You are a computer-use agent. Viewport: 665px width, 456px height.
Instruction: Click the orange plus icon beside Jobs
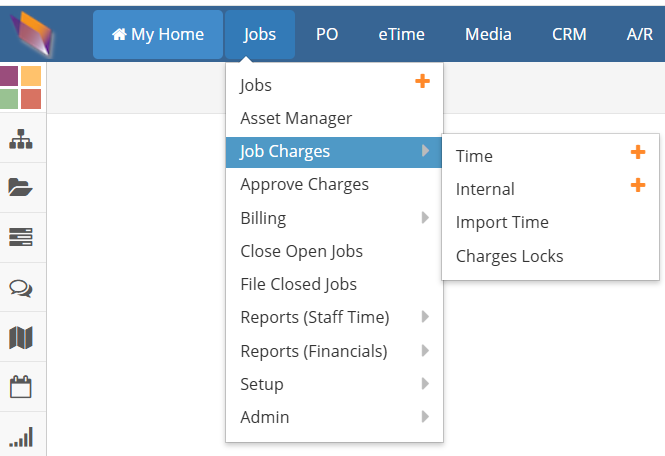pyautogui.click(x=422, y=81)
